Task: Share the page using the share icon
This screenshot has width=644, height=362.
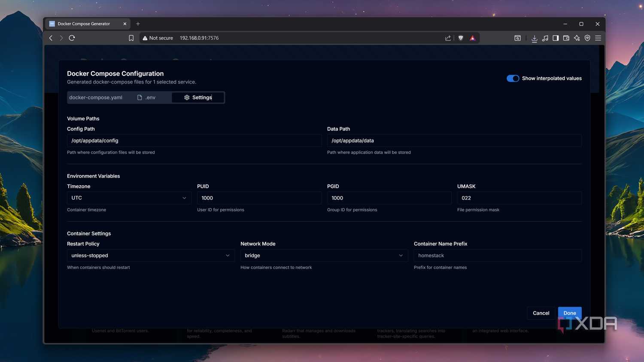Action: (448, 38)
